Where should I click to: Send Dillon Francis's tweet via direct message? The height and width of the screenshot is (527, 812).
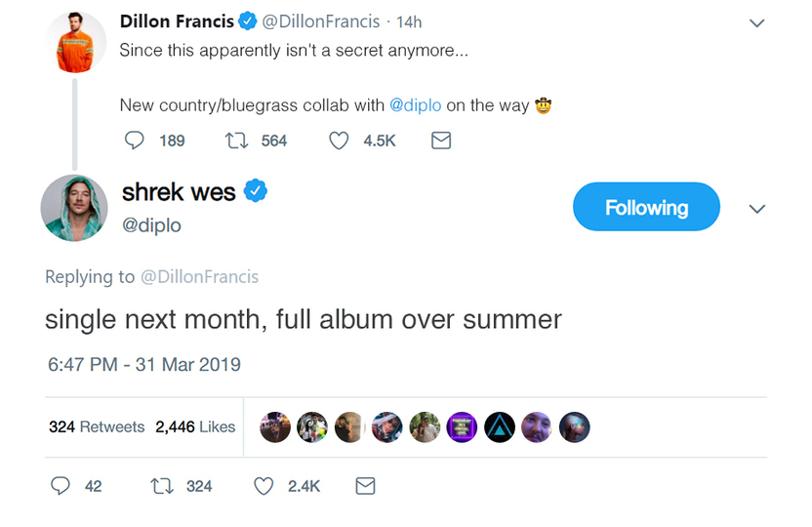(441, 141)
